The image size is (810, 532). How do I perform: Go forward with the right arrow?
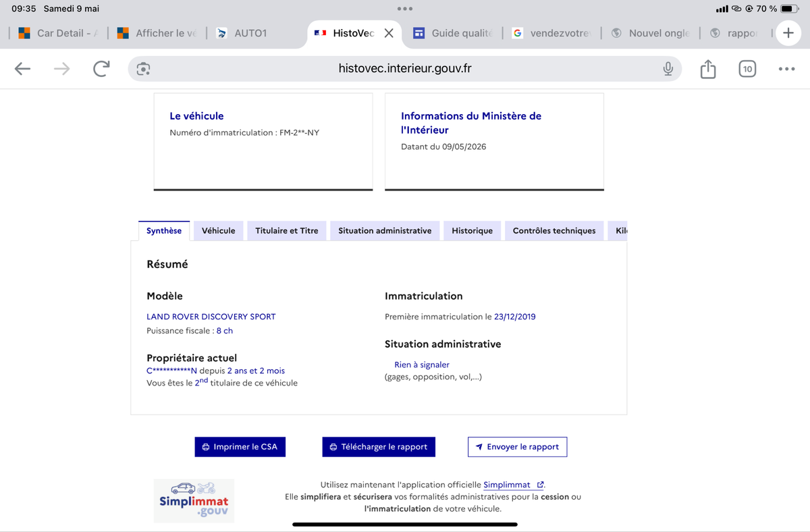coord(61,69)
